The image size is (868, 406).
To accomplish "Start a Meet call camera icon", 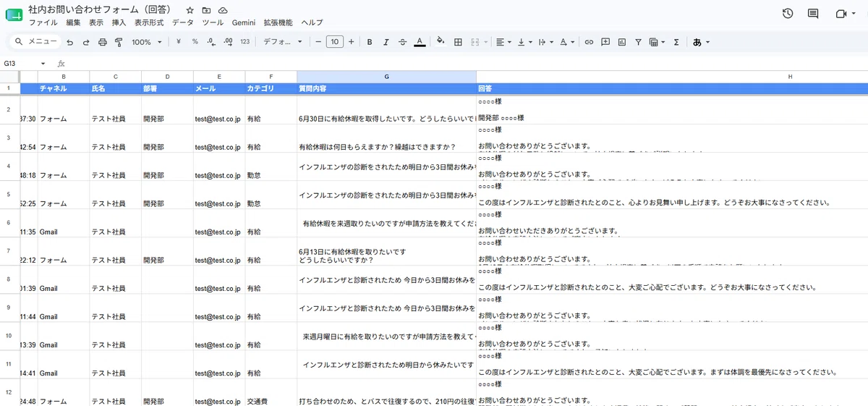I will [841, 14].
